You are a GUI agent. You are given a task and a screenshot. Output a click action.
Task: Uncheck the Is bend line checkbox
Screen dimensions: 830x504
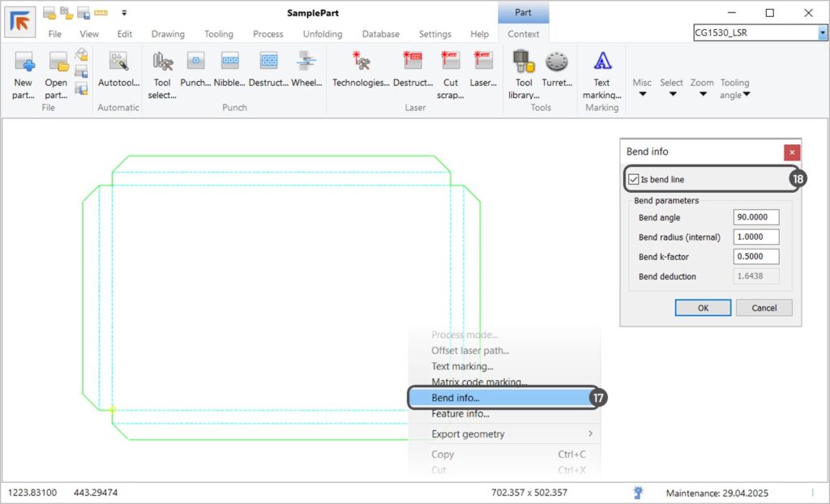click(x=634, y=179)
